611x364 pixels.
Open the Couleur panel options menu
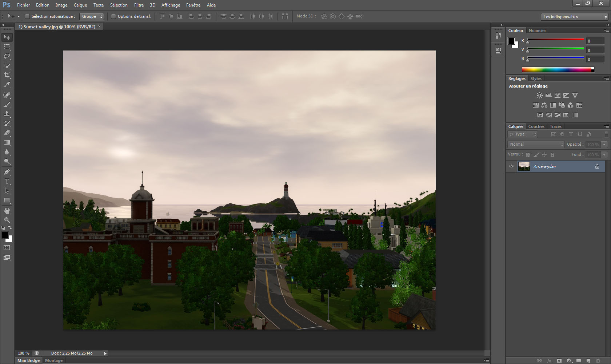[x=606, y=31]
